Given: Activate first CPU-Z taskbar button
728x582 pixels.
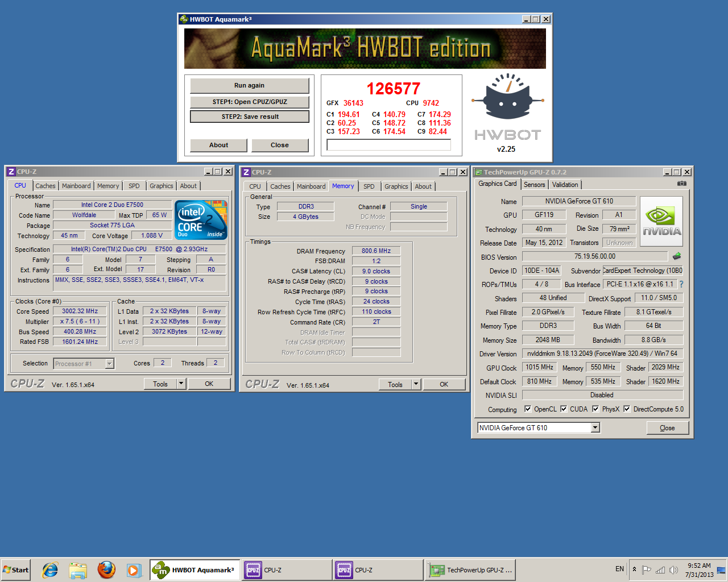Looking at the screenshot, I should click(287, 569).
